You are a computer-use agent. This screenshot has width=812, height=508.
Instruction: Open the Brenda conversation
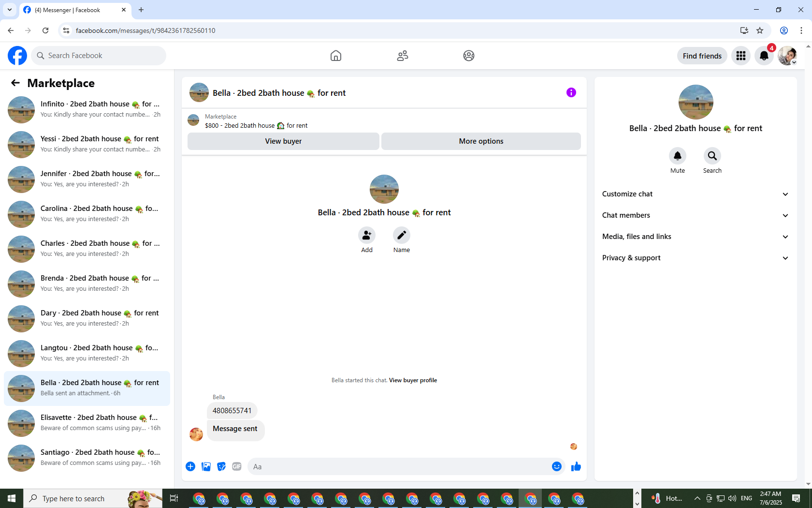(87, 284)
